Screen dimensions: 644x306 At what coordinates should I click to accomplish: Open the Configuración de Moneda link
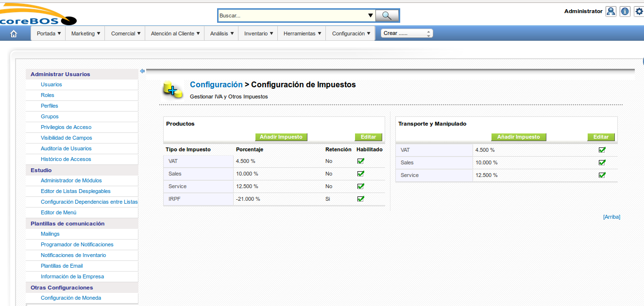click(71, 298)
